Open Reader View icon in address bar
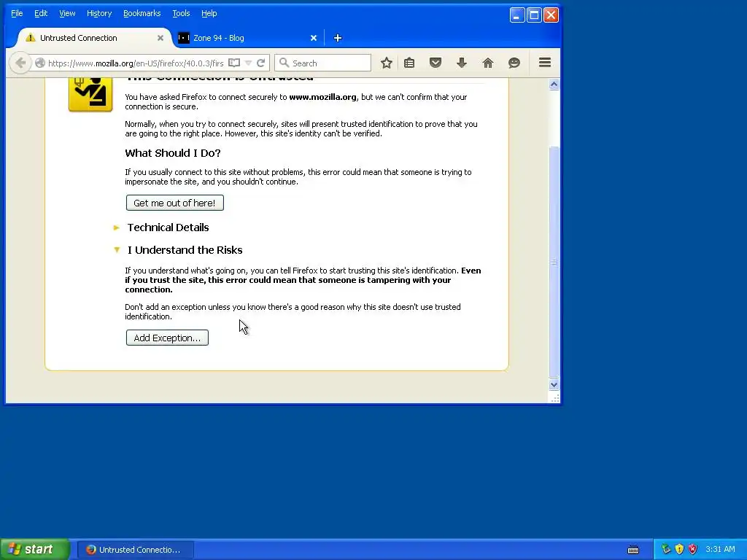 pyautogui.click(x=234, y=63)
